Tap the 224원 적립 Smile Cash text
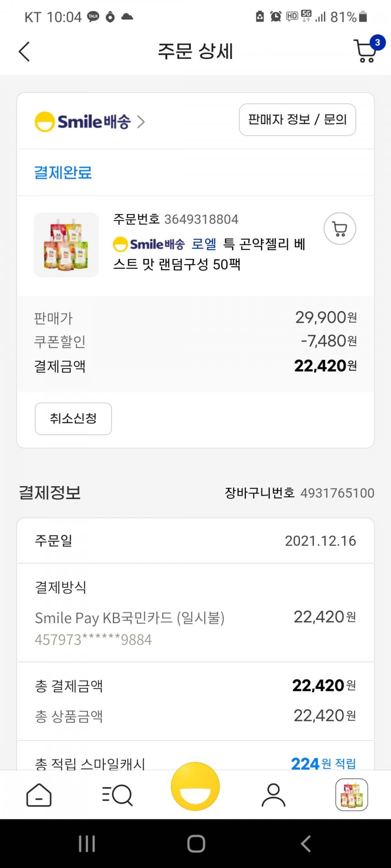Viewport: 391px width, 868px height. [x=323, y=763]
